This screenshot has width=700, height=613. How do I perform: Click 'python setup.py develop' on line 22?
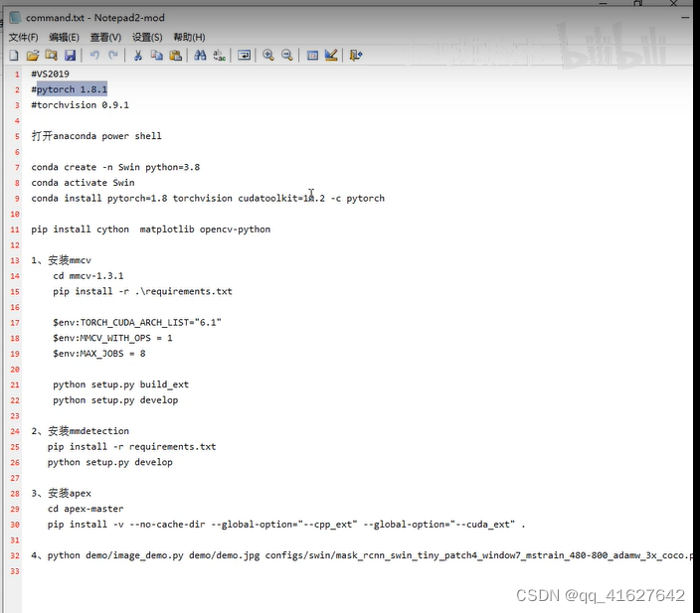click(x=115, y=400)
